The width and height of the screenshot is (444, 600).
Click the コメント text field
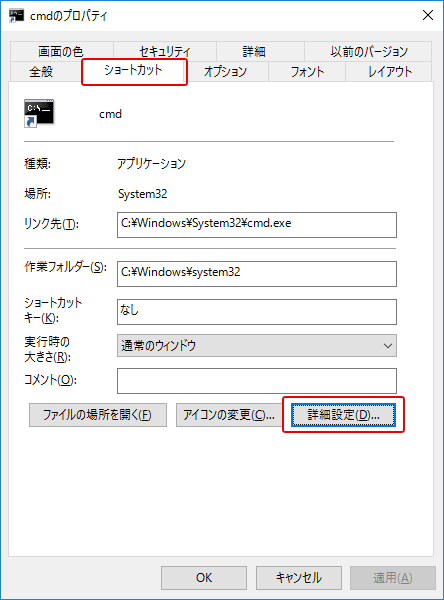[257, 381]
